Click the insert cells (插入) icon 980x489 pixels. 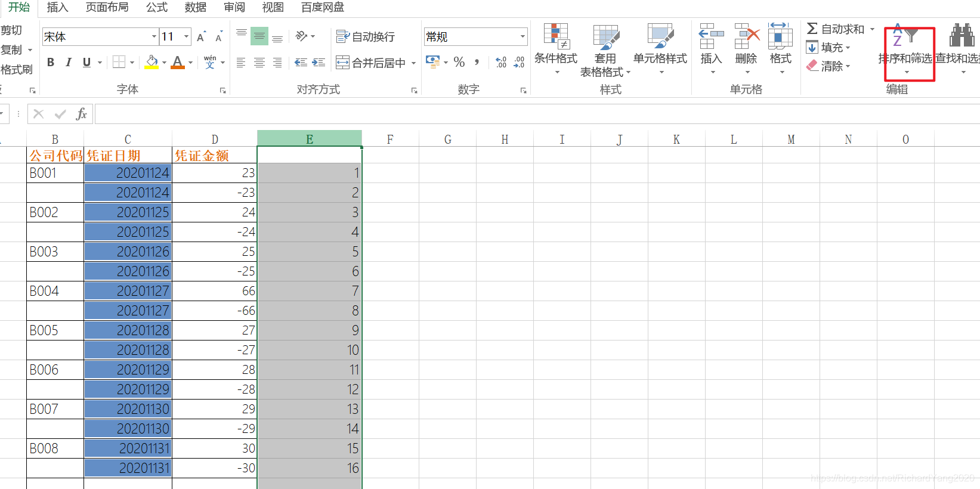[711, 37]
